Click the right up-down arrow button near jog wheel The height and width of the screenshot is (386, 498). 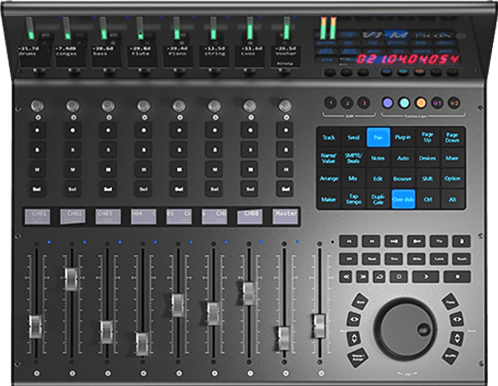click(456, 339)
